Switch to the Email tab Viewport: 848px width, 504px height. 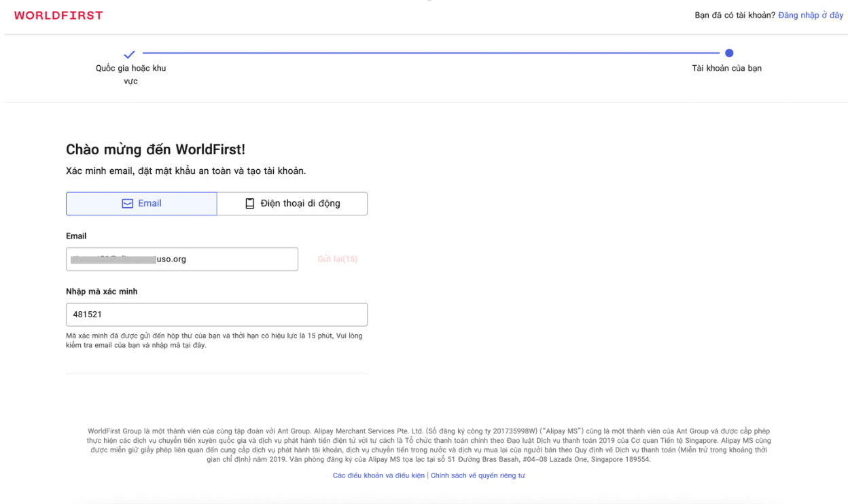141,204
